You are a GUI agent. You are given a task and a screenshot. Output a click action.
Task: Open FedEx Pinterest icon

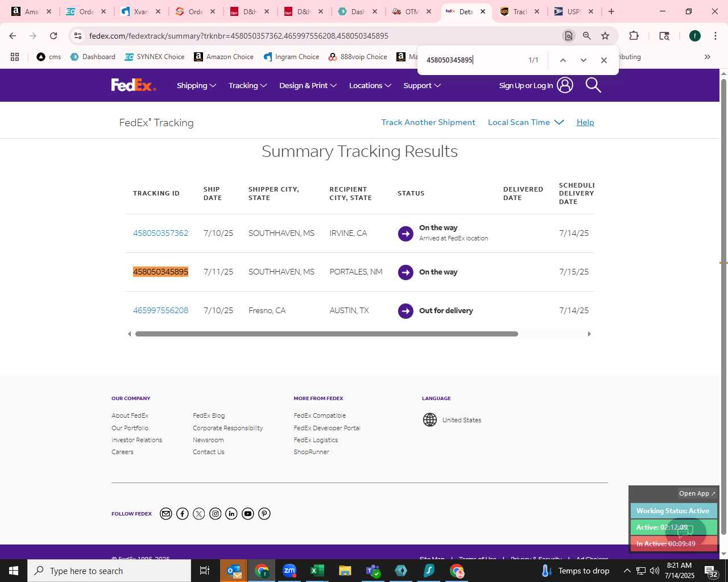[264, 514]
